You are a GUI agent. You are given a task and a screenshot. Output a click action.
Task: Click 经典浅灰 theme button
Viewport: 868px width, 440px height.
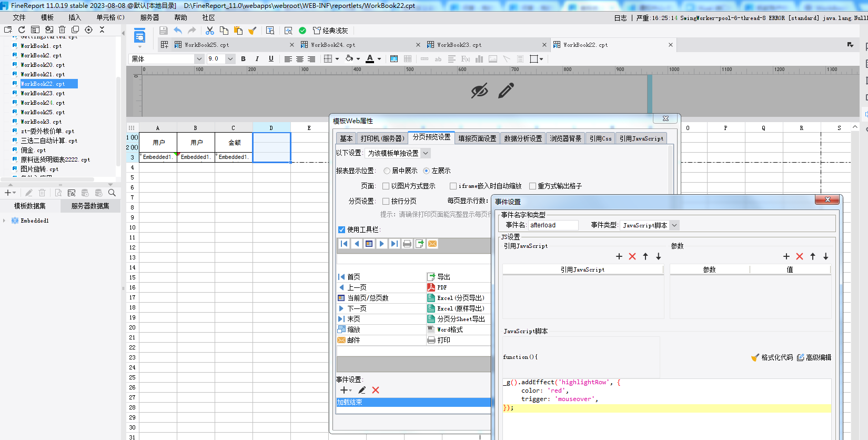[330, 31]
